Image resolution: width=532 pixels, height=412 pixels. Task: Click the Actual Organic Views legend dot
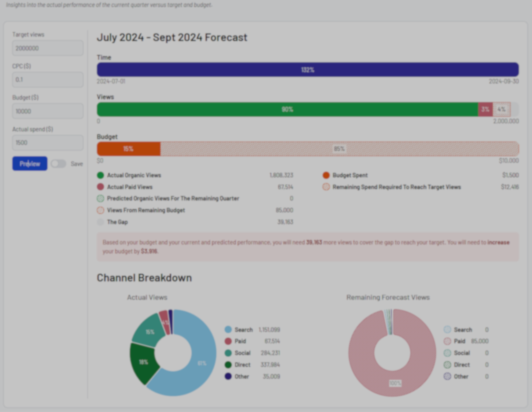point(100,175)
